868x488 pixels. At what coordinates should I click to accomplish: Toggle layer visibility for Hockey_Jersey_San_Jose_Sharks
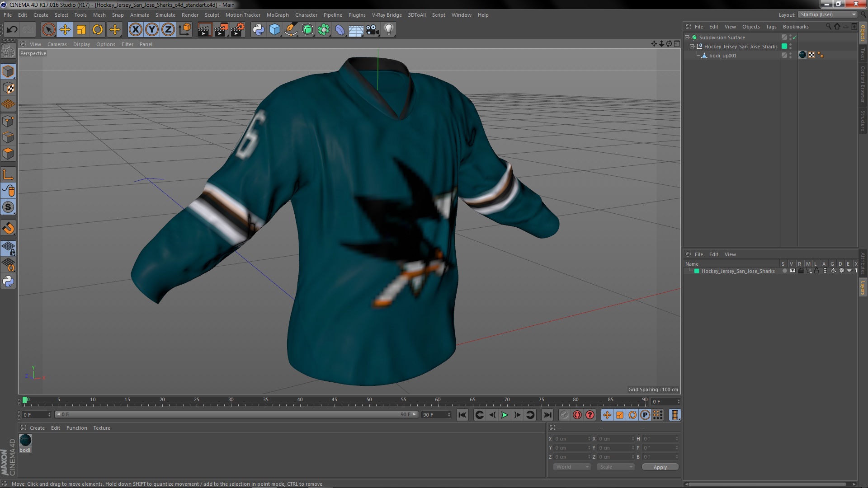(793, 271)
